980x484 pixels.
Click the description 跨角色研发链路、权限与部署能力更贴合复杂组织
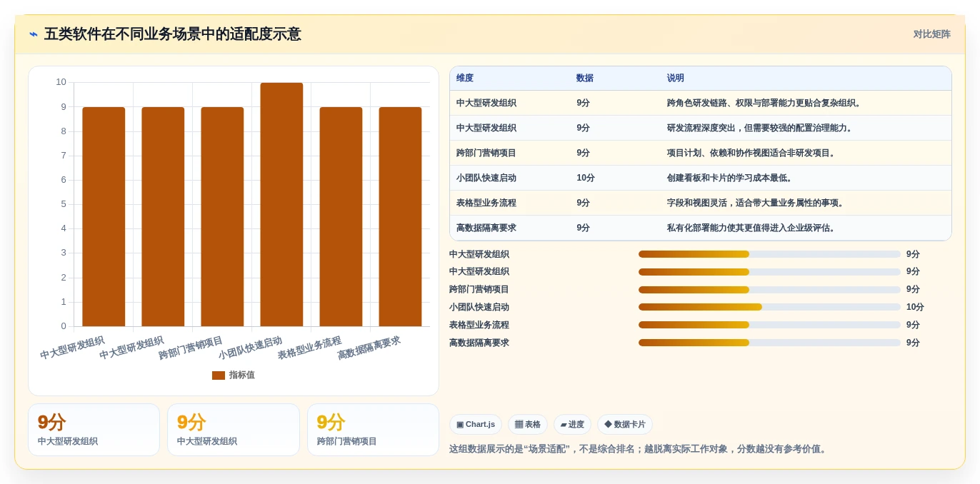coord(765,103)
